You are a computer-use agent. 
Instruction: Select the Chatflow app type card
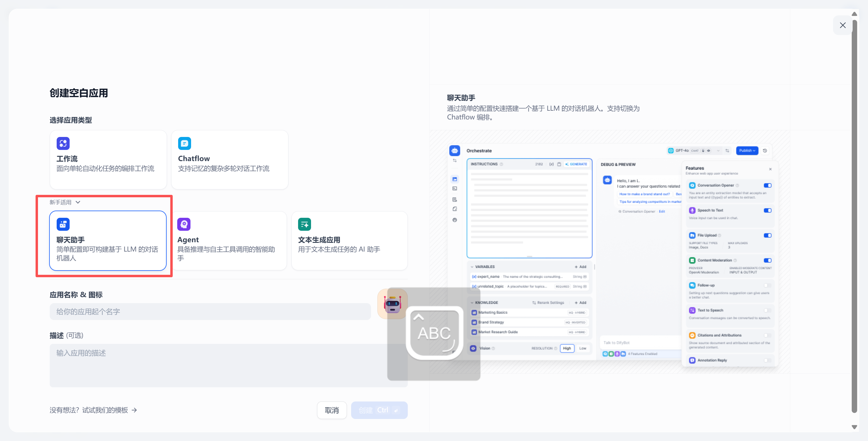click(x=229, y=160)
